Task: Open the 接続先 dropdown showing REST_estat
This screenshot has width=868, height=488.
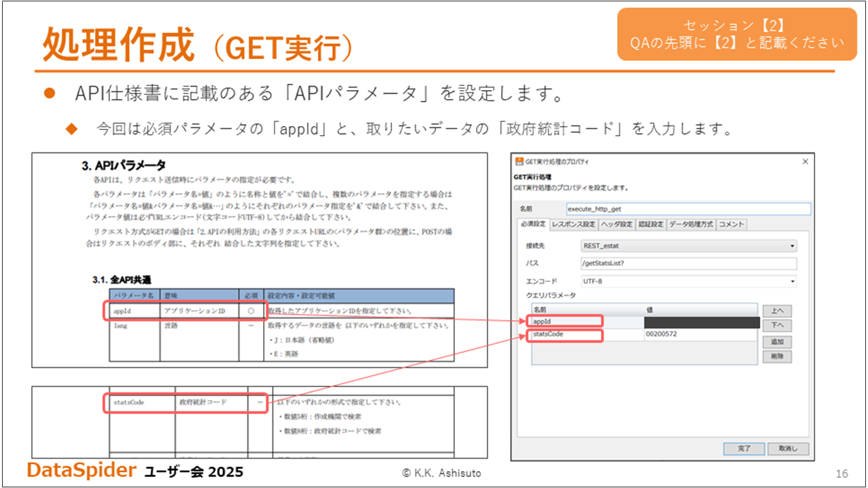Action: [688, 245]
